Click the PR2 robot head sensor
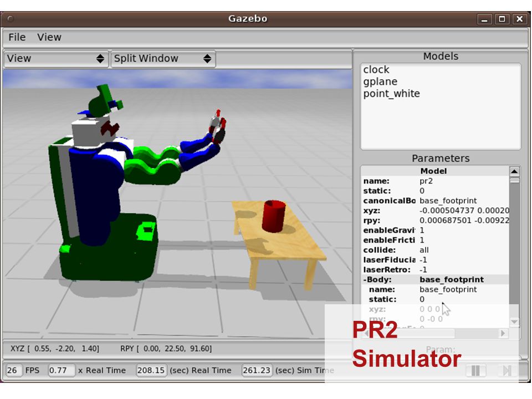Image resolution: width=532 pixels, height=399 pixels. (104, 101)
